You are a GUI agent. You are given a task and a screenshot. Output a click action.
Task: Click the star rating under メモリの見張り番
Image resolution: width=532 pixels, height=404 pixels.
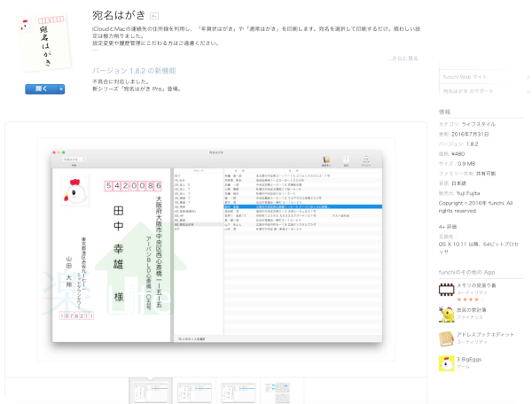[x=470, y=299]
